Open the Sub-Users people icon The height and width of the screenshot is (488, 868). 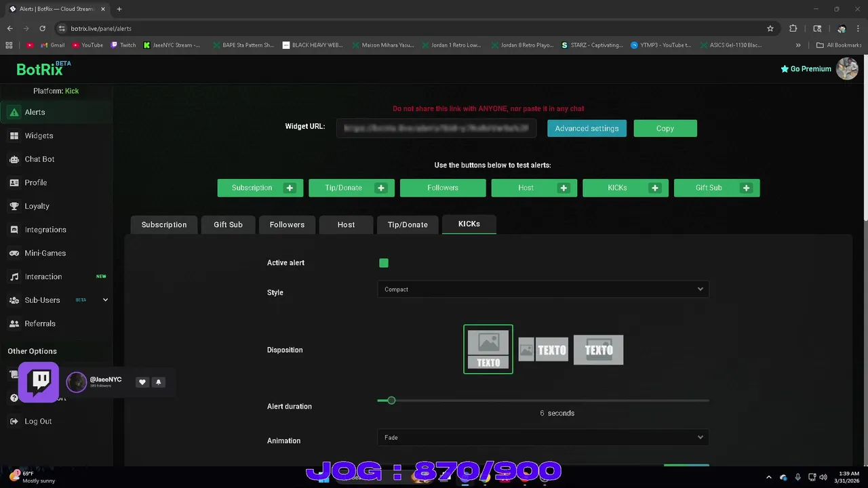[x=14, y=300]
